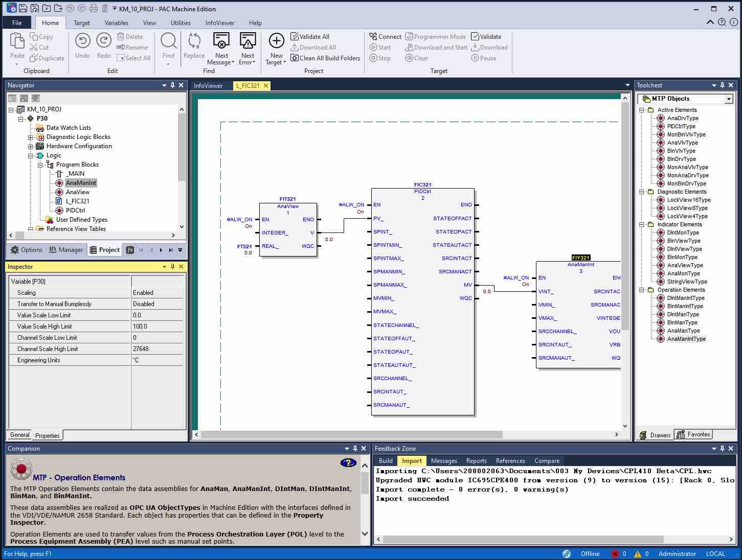Click the Connect button
This screenshot has height=560, width=742.
pos(385,36)
